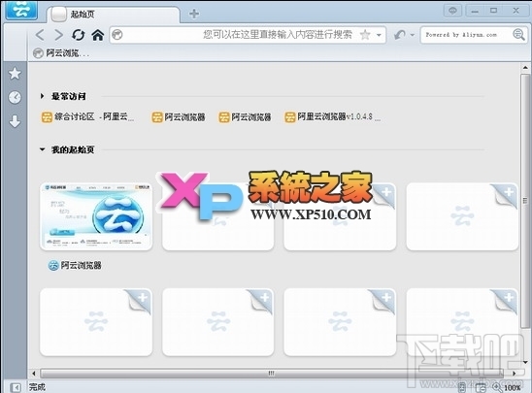Toggle sidebar with status bar icon
532x393 pixels.
pos(15,387)
